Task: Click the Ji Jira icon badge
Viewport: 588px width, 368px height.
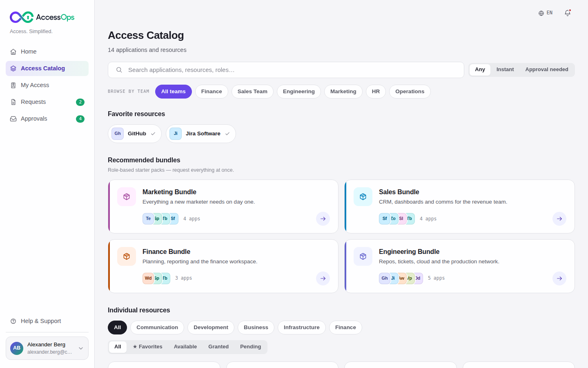Action: tap(176, 134)
